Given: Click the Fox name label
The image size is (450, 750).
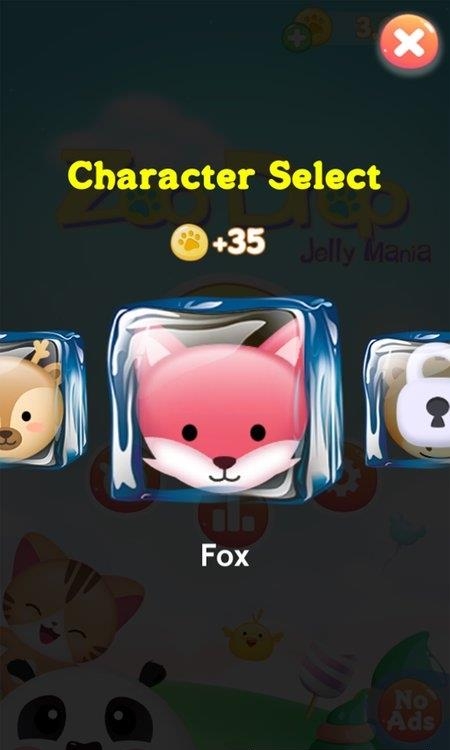Looking at the screenshot, I should coord(225,556).
